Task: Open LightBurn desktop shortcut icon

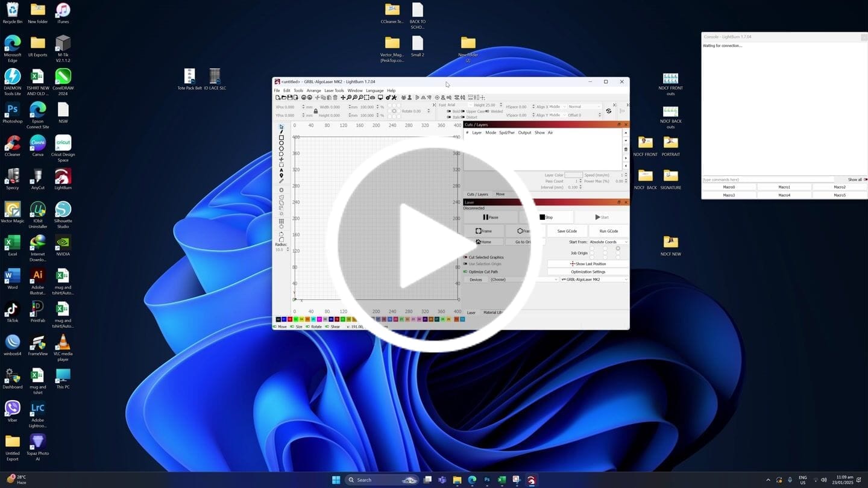Action: click(63, 179)
